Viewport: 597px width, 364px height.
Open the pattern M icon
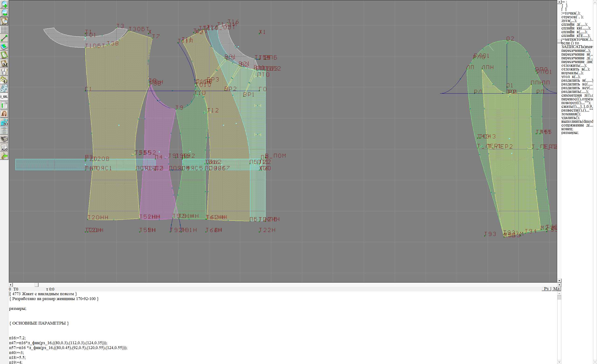pos(4,63)
